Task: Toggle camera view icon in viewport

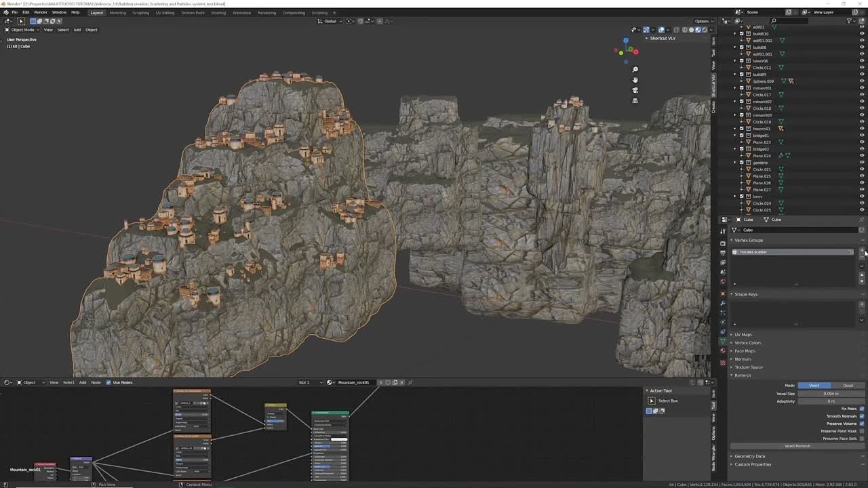Action: (x=635, y=90)
